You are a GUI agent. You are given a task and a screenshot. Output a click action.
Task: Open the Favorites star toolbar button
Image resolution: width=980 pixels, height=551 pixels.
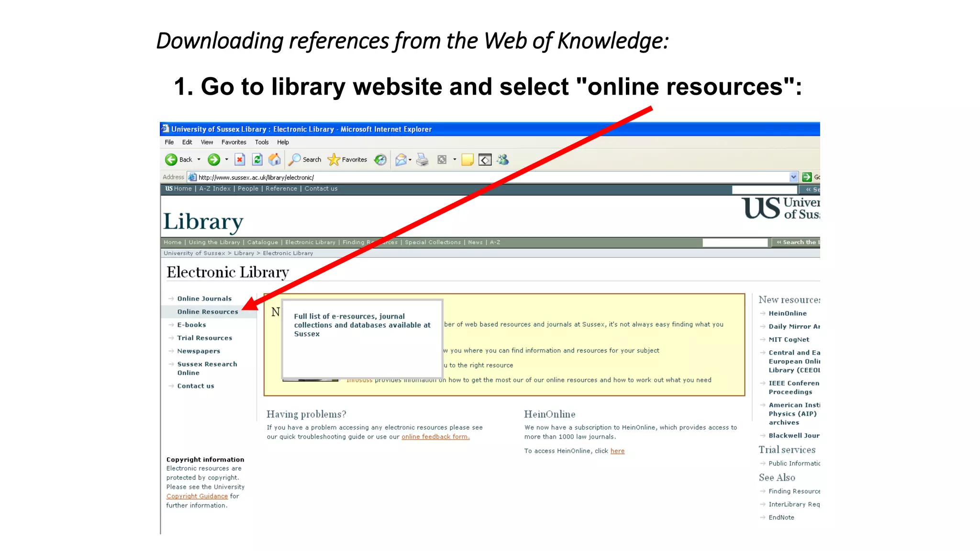(347, 160)
